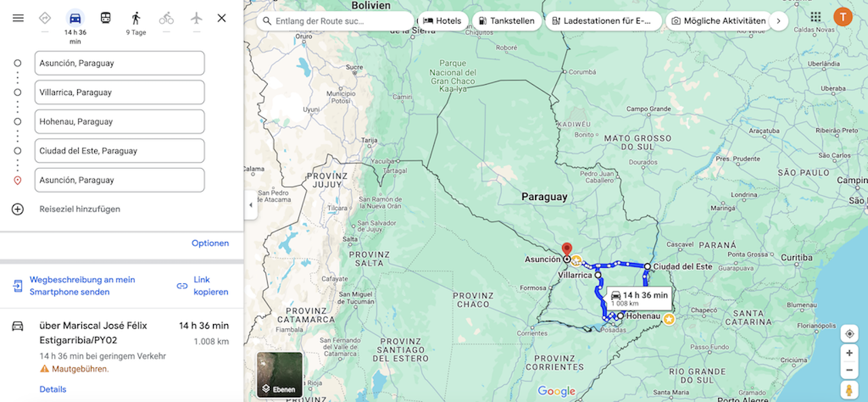Click Hohenau waypoint marker on map

620,315
